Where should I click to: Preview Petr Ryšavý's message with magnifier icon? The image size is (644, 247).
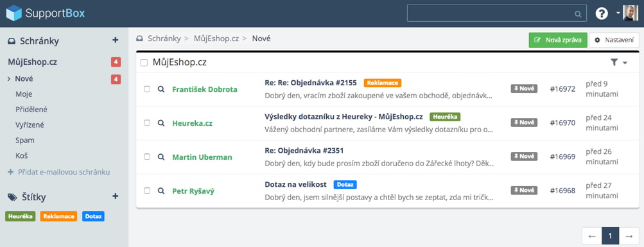pyautogui.click(x=161, y=191)
